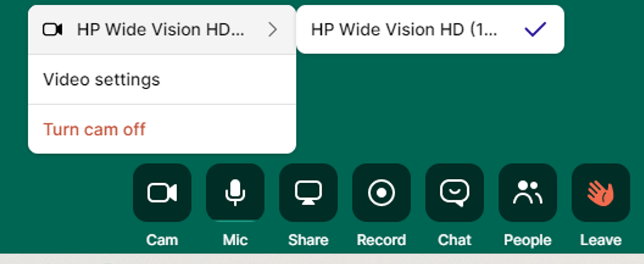Mute with the Mic microphone button
Image resolution: width=644 pixels, height=264 pixels.
pos(235,193)
